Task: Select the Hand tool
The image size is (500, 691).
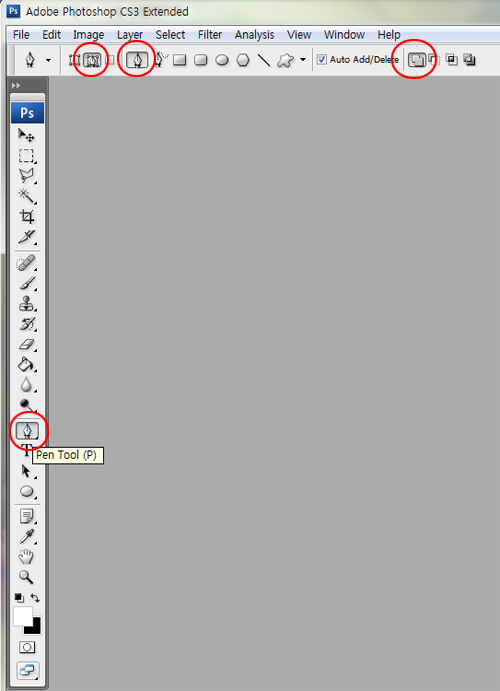Action: 26,556
